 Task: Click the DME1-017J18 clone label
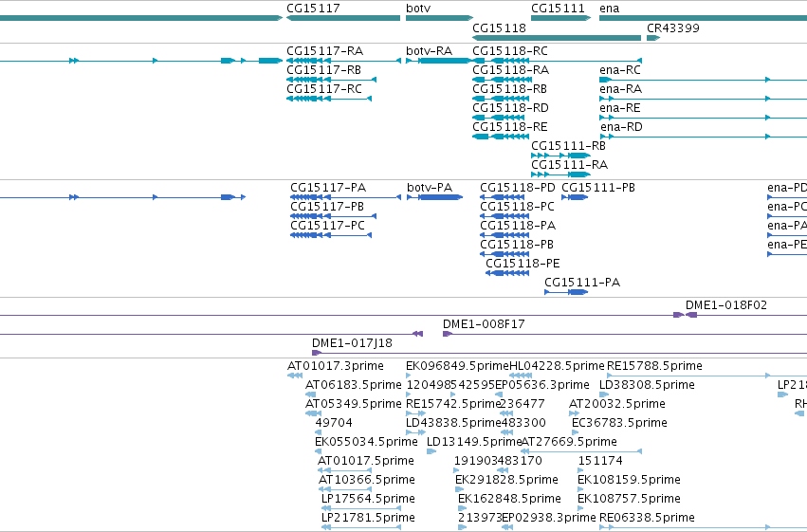point(352,343)
